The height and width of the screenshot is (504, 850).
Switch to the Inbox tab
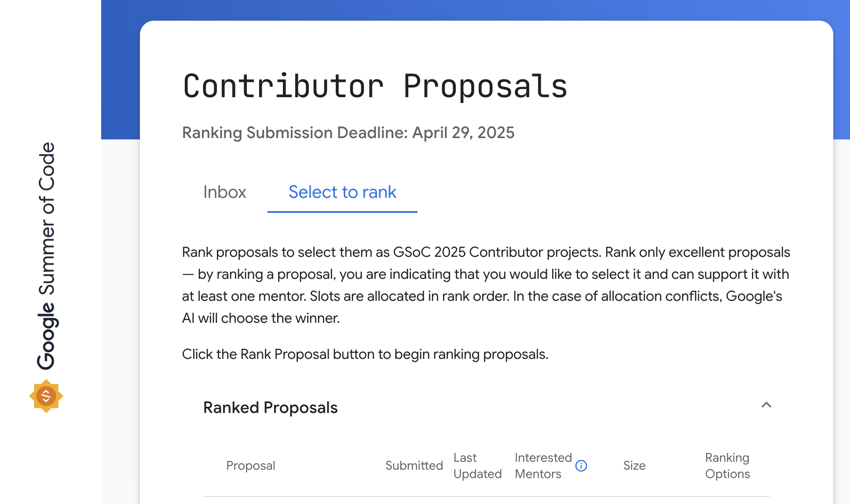click(224, 192)
